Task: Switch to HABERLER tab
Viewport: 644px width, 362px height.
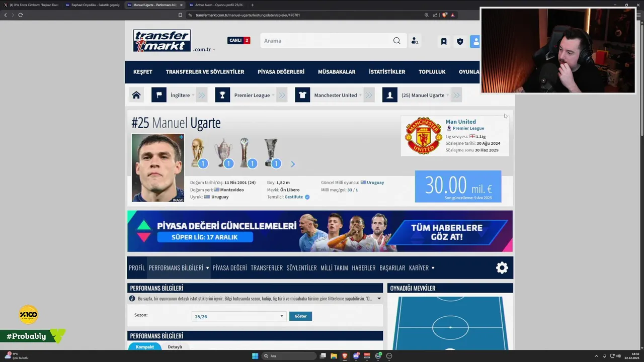Action: click(x=364, y=268)
